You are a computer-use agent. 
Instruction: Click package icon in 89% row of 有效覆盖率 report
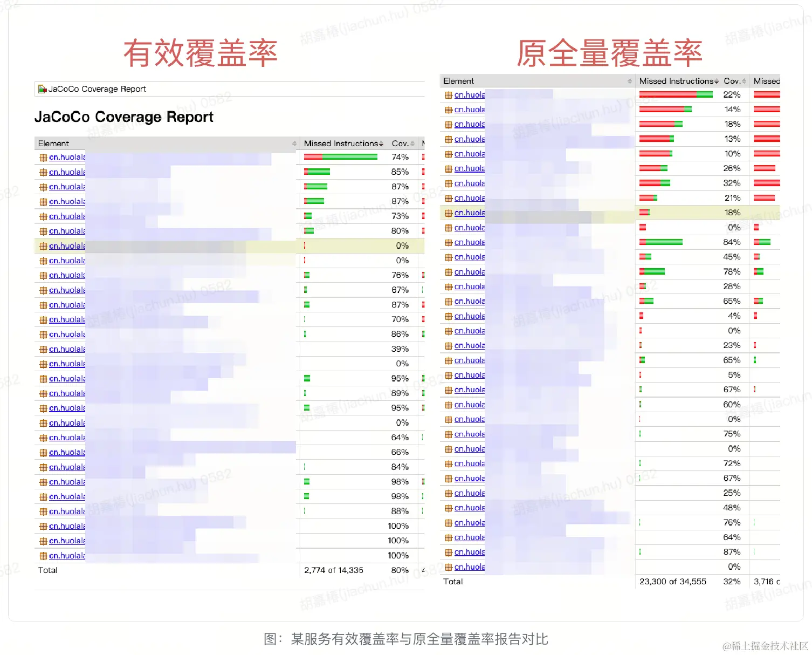pyautogui.click(x=43, y=393)
